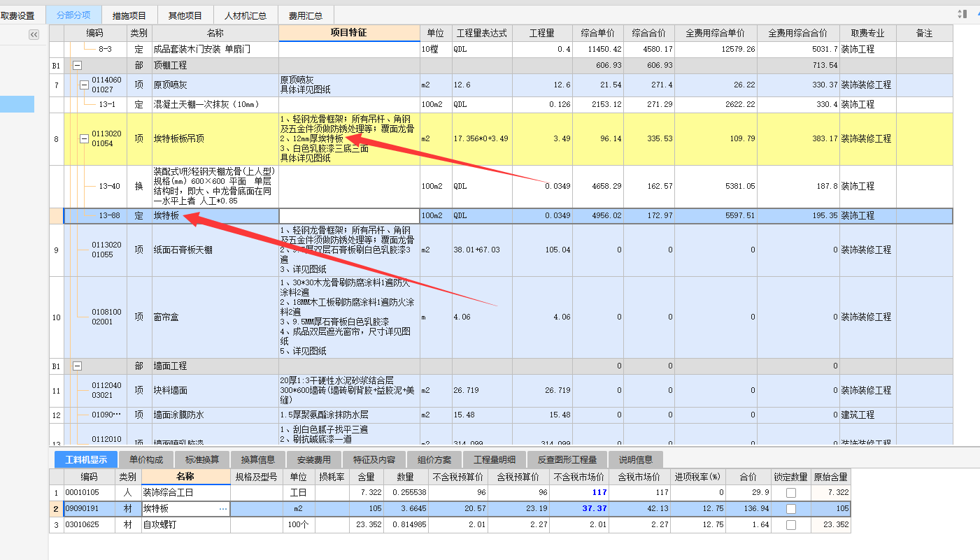Open the 措施项目 tab

click(x=129, y=15)
